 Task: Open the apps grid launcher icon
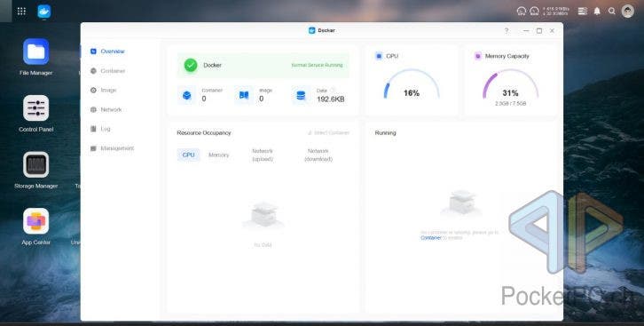[x=21, y=11]
